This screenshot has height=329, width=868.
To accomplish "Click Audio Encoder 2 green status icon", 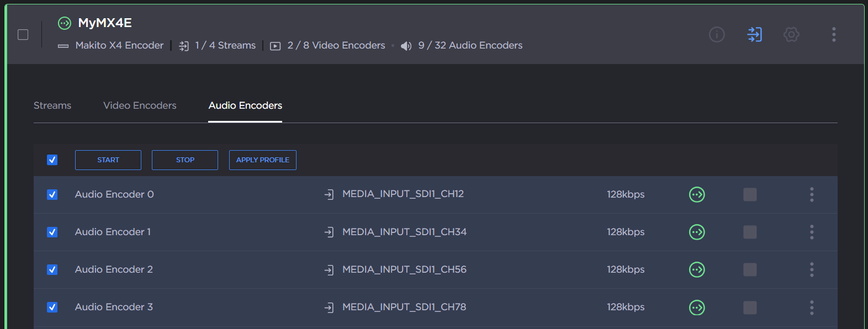I will click(697, 270).
